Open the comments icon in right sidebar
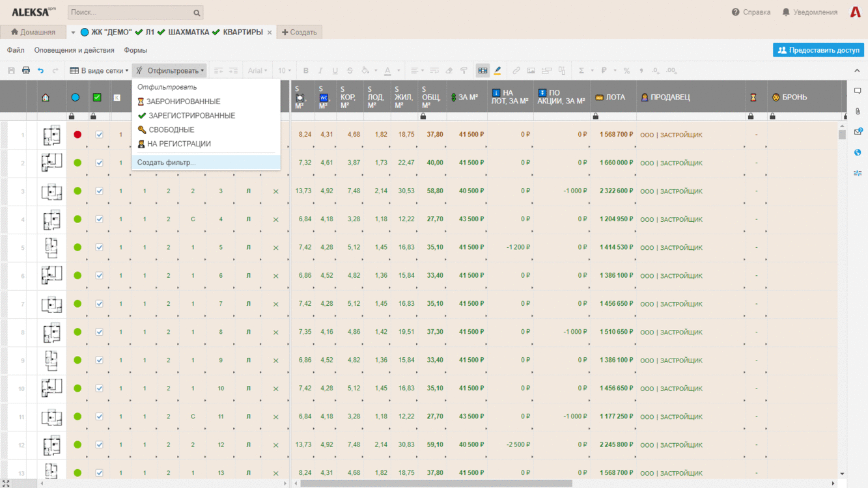The width and height of the screenshot is (868, 488). pyautogui.click(x=858, y=91)
